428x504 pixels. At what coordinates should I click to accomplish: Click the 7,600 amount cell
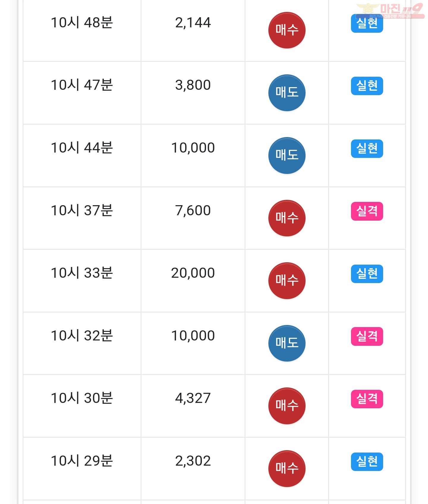tap(193, 218)
